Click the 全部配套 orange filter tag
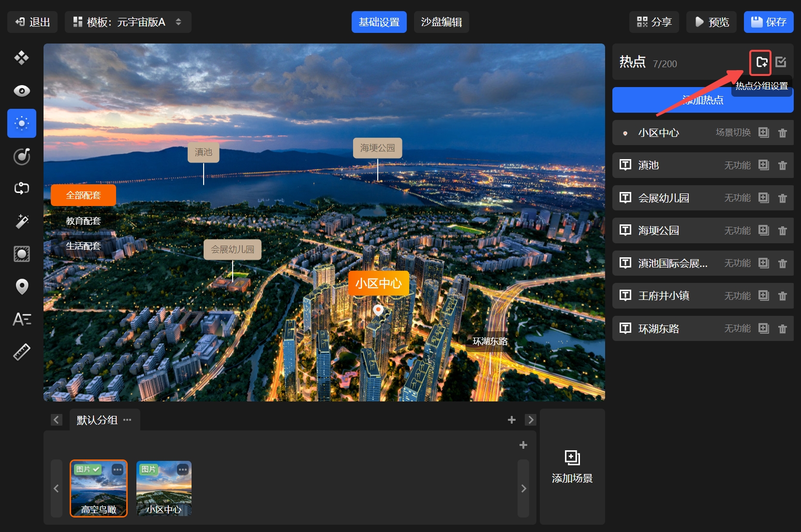 83,195
